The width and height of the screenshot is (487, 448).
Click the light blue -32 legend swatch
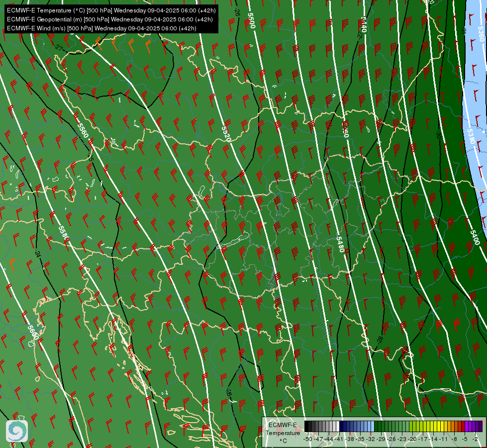point(373,426)
